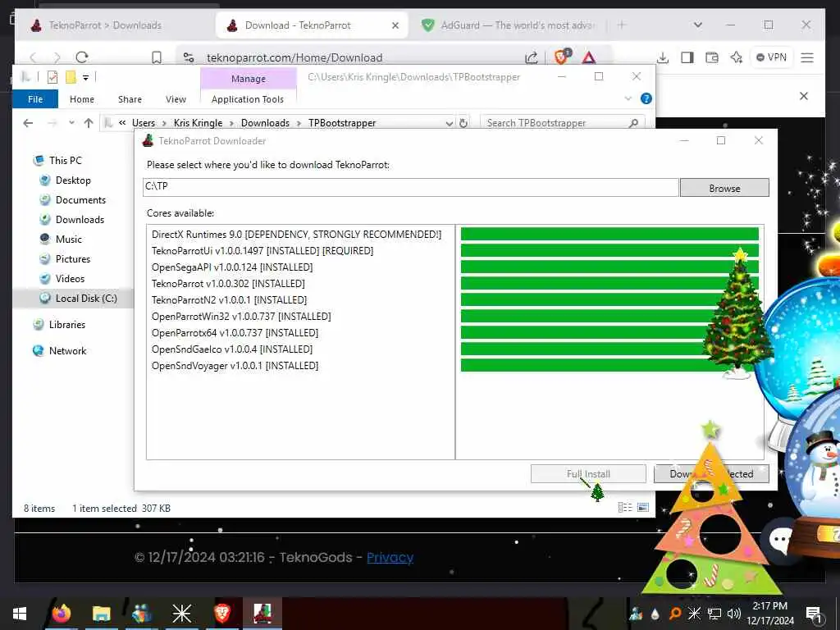
Task: Open a new browser tab
Action: point(622,25)
